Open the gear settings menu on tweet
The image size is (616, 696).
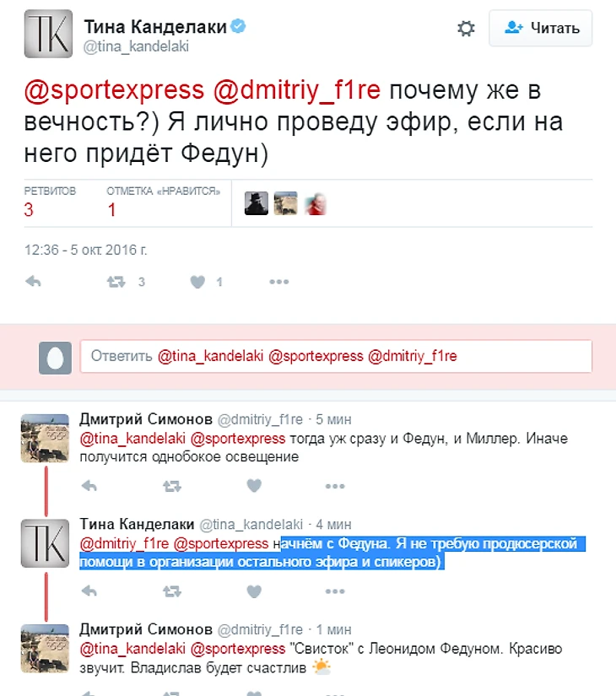[x=466, y=29]
